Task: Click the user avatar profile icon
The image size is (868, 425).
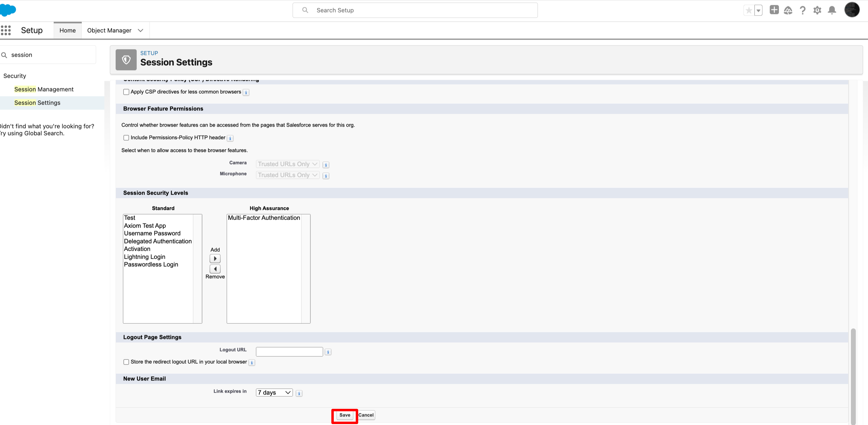Action: 852,10
